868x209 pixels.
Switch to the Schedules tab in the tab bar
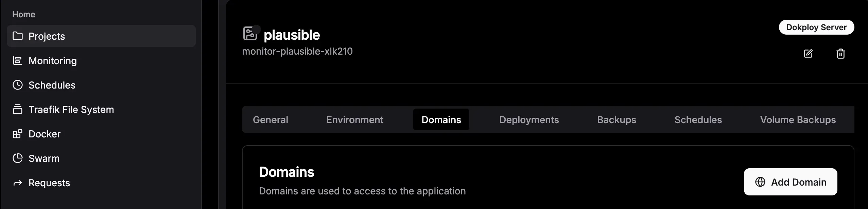698,120
